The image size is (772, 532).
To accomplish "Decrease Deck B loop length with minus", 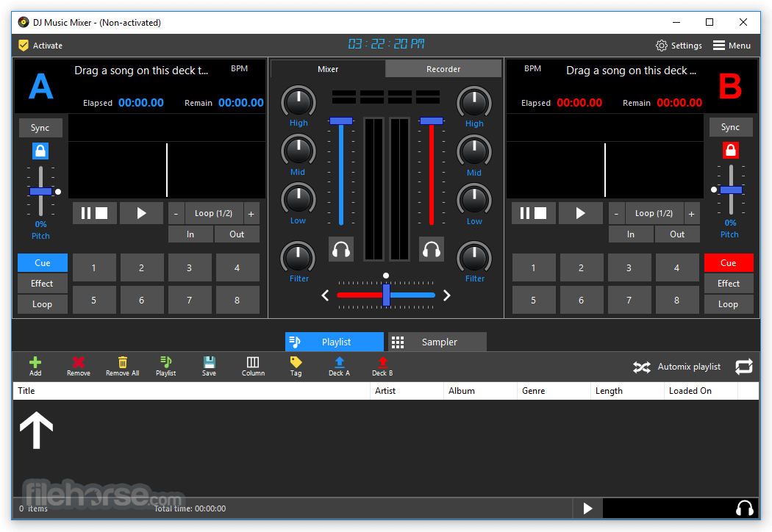I will click(x=616, y=214).
